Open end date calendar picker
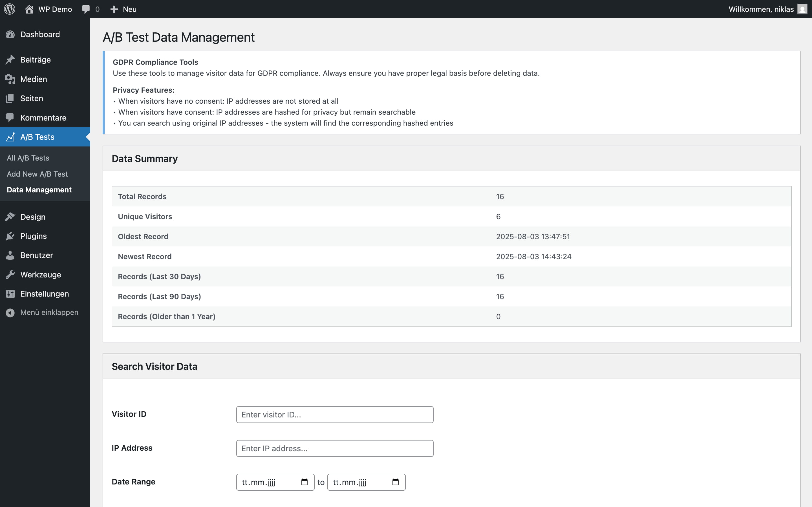The image size is (812, 507). tap(395, 482)
